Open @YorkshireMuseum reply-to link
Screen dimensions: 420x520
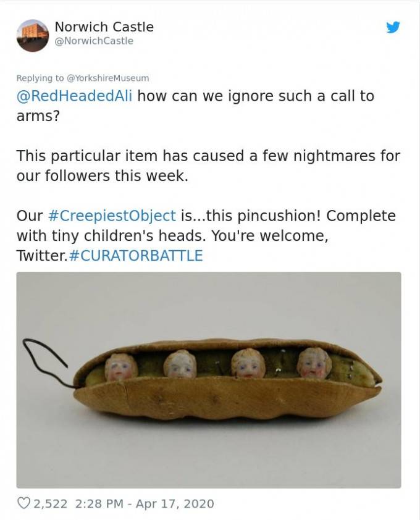[108, 78]
